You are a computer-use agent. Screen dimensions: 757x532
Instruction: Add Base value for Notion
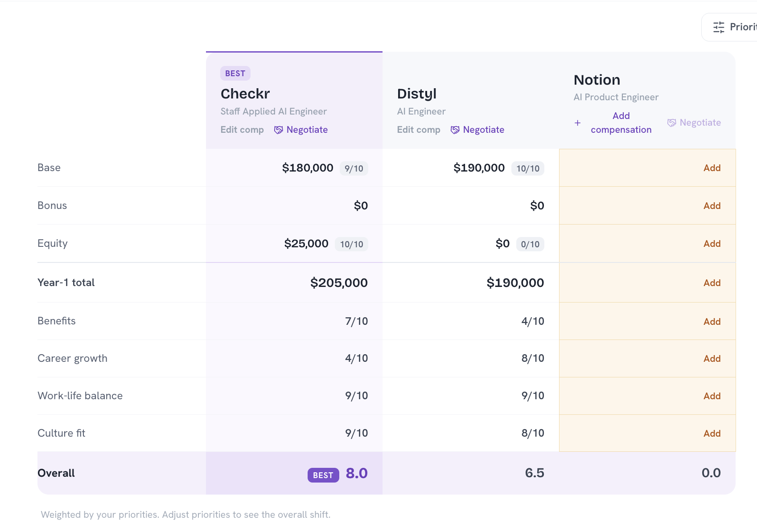click(712, 168)
